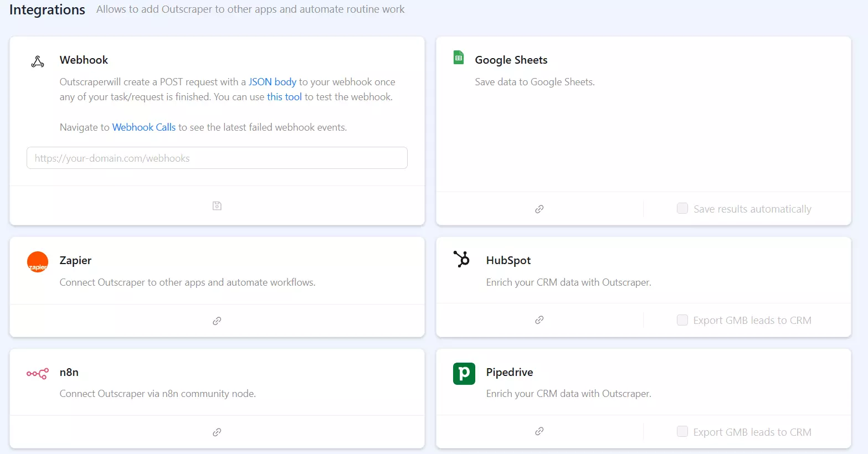Connect n8n using its link icon
The height and width of the screenshot is (454, 868).
[217, 432]
